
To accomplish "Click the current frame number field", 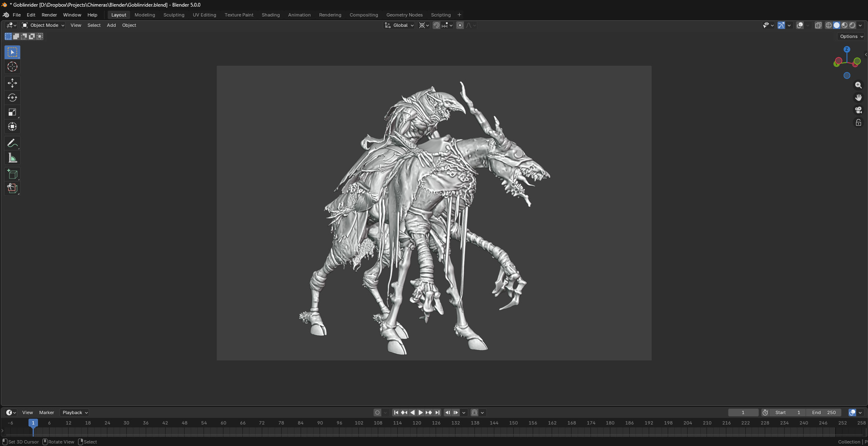I will 743,413.
